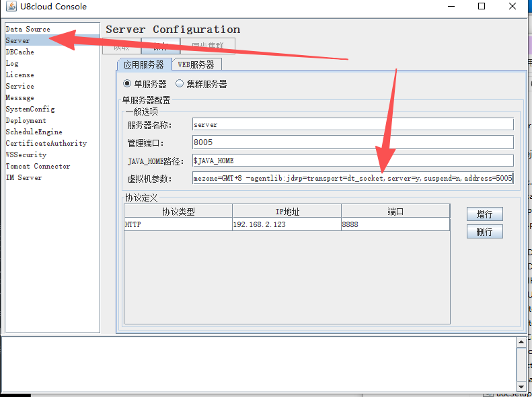Image resolution: width=532 pixels, height=397 pixels.
Task: Click the 同步集群 button
Action: (208, 46)
